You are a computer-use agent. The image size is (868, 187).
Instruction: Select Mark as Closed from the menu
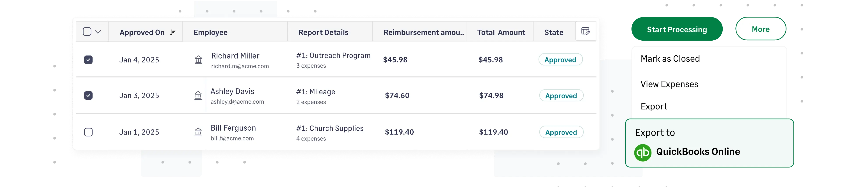coord(670,58)
